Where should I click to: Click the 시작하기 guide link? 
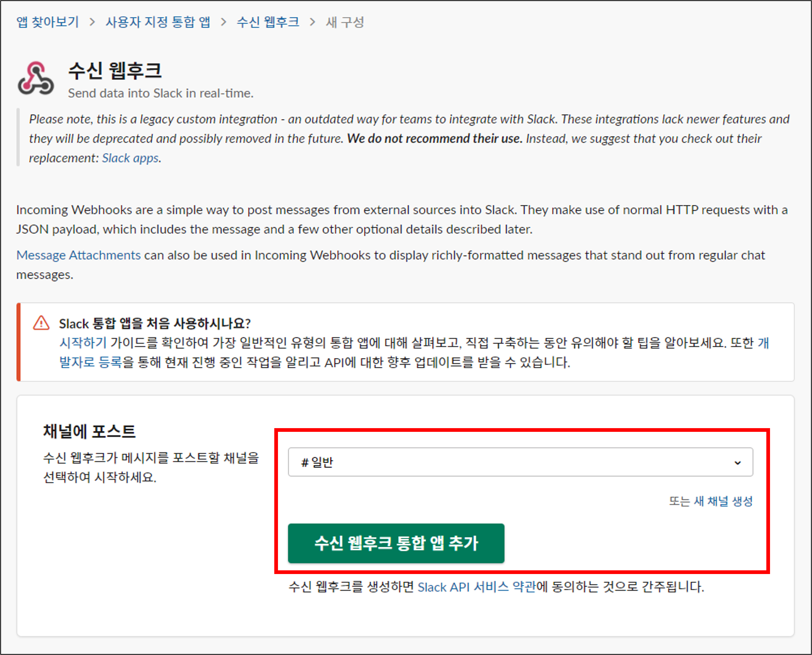[83, 343]
